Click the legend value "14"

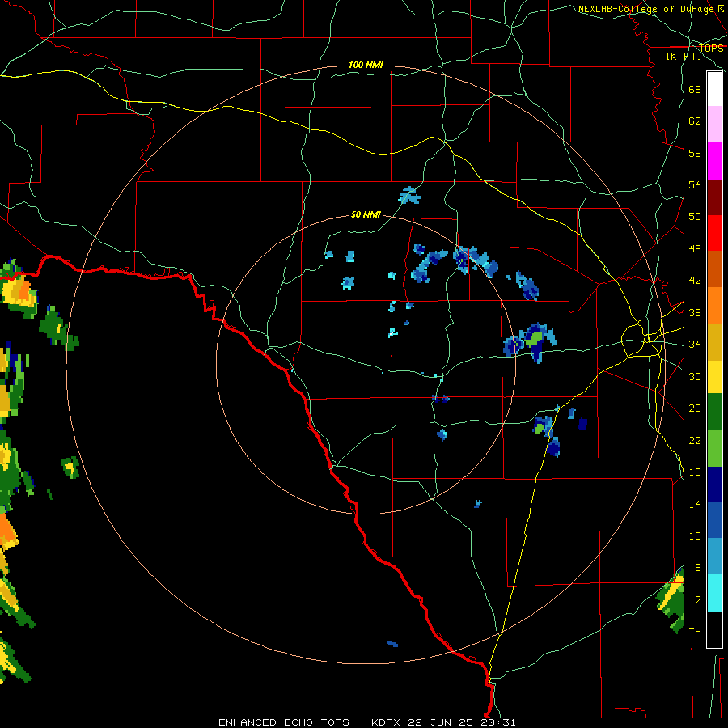pyautogui.click(x=695, y=504)
